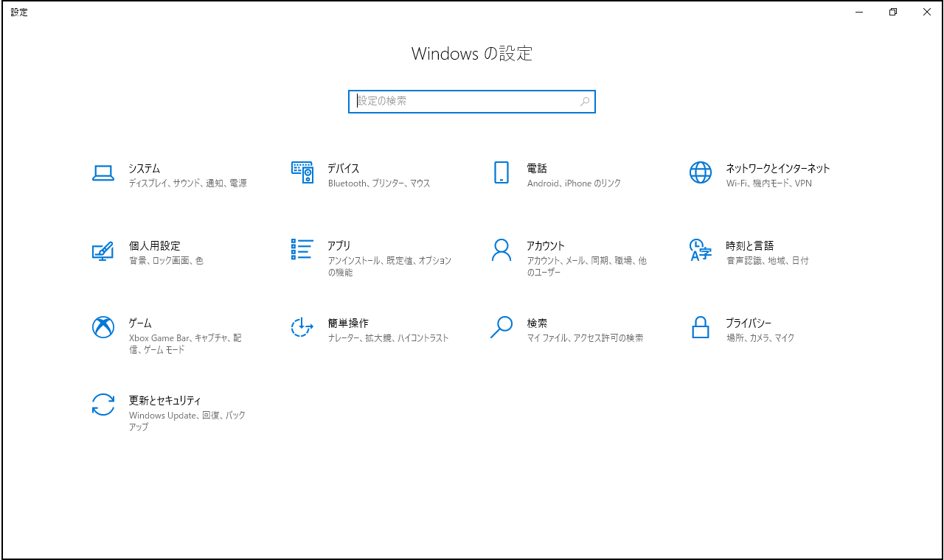Viewport: 944px width, 560px height.
Task: Click description Android、iPhone のリンク
Action: click(x=575, y=183)
